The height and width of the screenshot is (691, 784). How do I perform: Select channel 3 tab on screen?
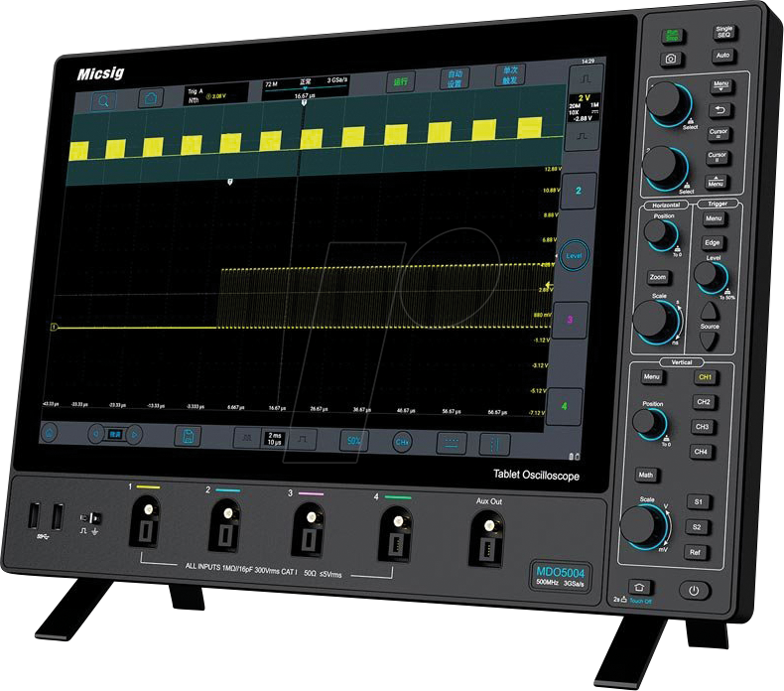[x=570, y=320]
